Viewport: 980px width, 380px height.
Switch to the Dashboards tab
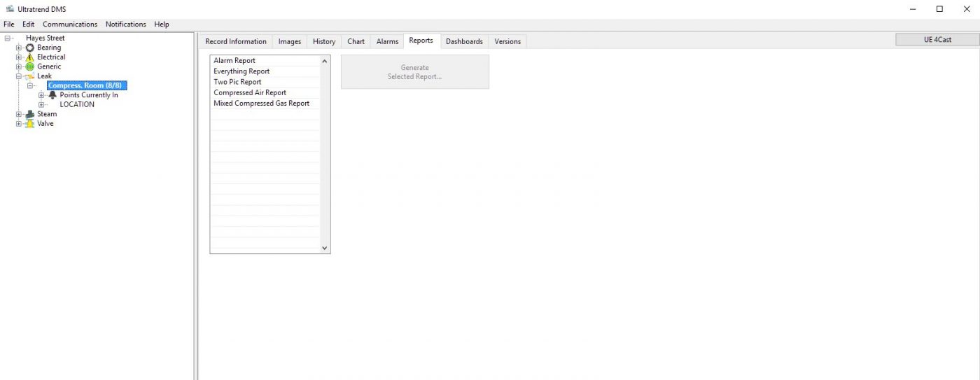tap(464, 41)
